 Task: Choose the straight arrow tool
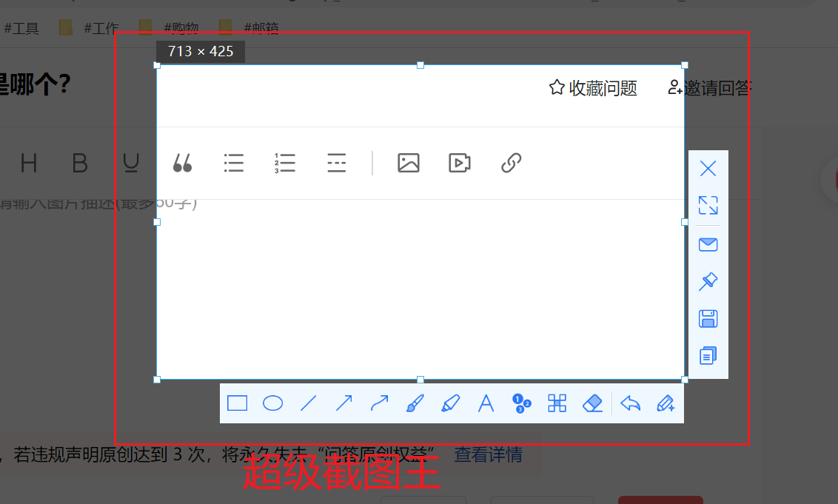coord(343,403)
